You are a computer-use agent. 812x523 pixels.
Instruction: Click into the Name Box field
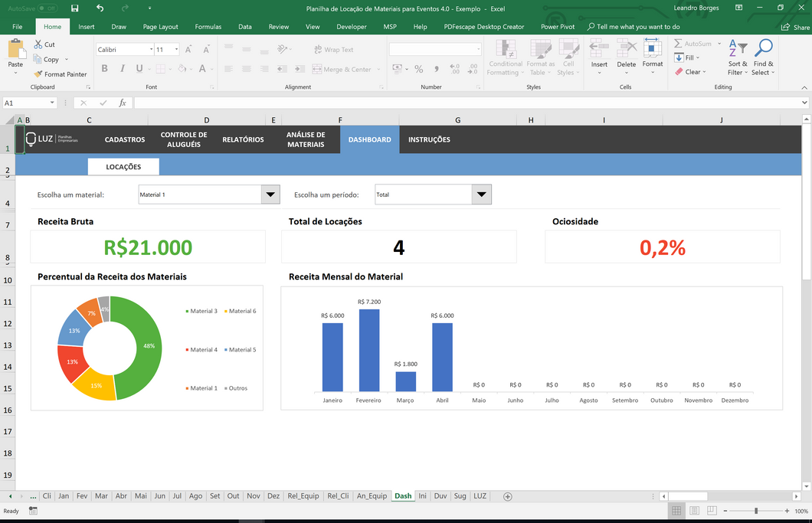pyautogui.click(x=25, y=103)
